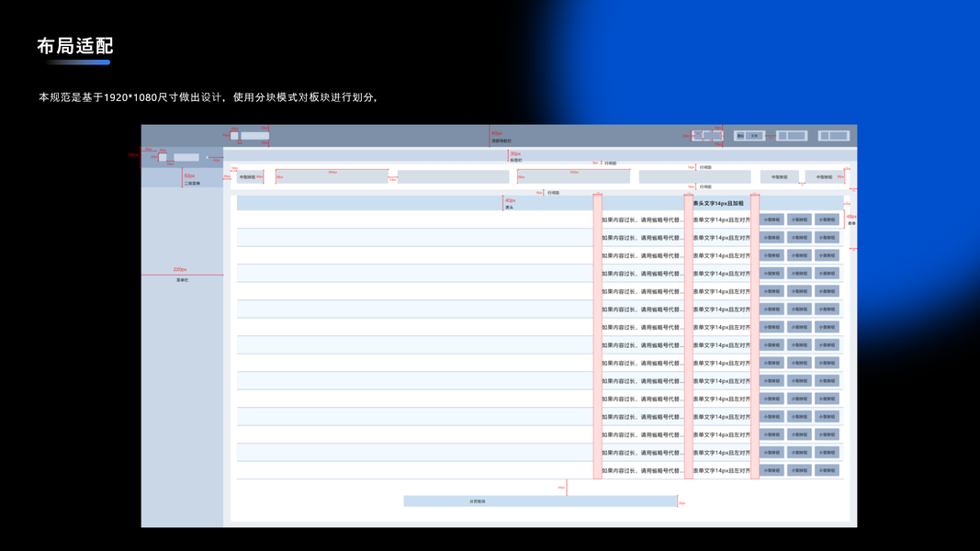Click the 图标 文字 item in top navigation

click(749, 136)
